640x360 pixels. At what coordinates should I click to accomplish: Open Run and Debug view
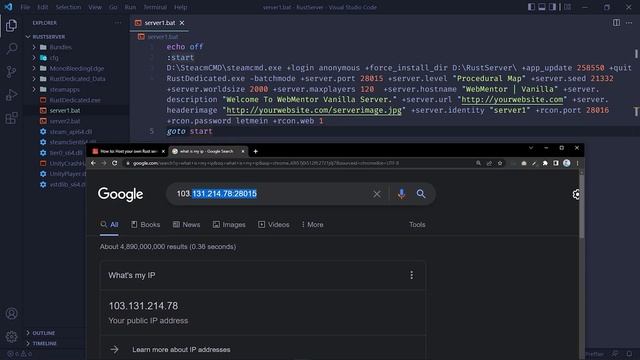(x=11, y=95)
